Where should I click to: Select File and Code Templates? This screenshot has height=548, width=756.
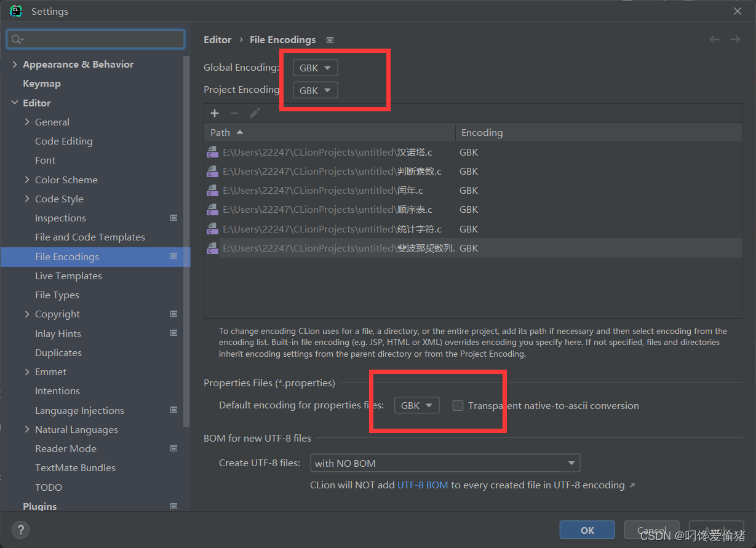(90, 237)
